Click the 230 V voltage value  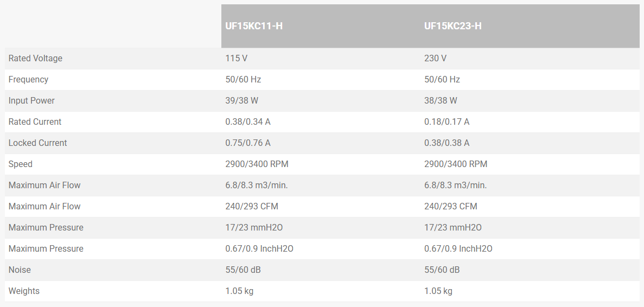[x=435, y=58]
